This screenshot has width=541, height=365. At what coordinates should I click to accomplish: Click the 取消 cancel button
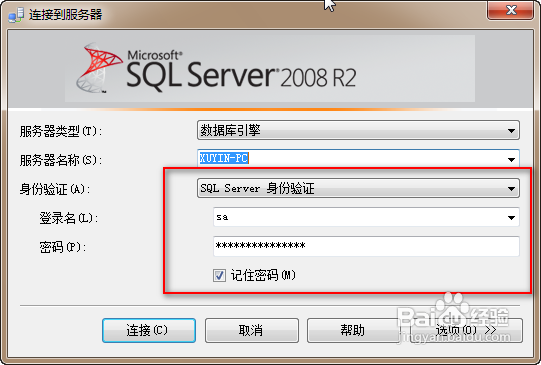pyautogui.click(x=252, y=330)
